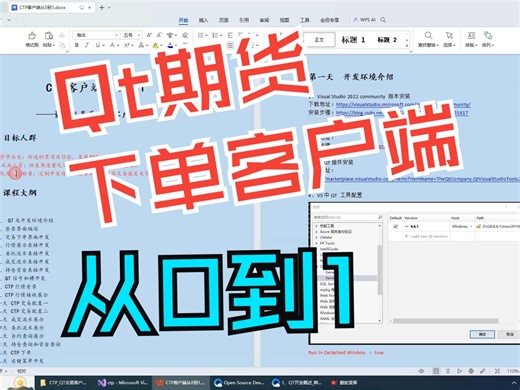The height and width of the screenshot is (390, 520).
Task: Click the increase font size icon
Action: [x=149, y=35]
